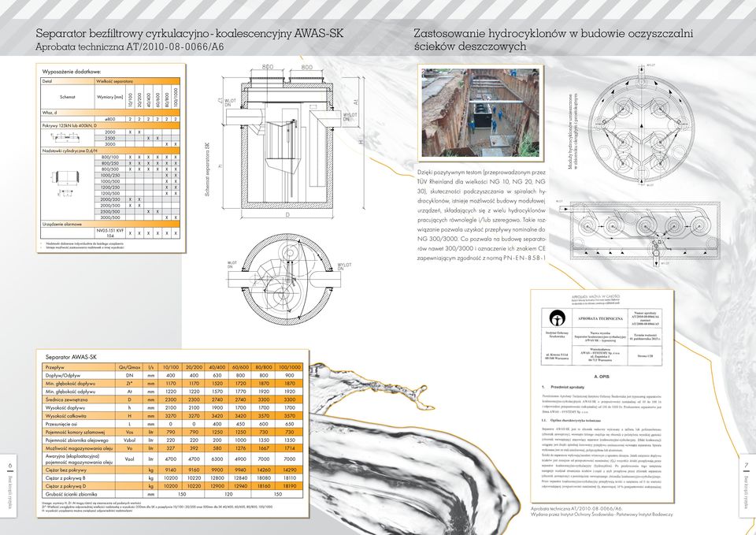The height and width of the screenshot is (535, 756).
Task: Click the "3000/500" extension size cell
Action: point(110,217)
